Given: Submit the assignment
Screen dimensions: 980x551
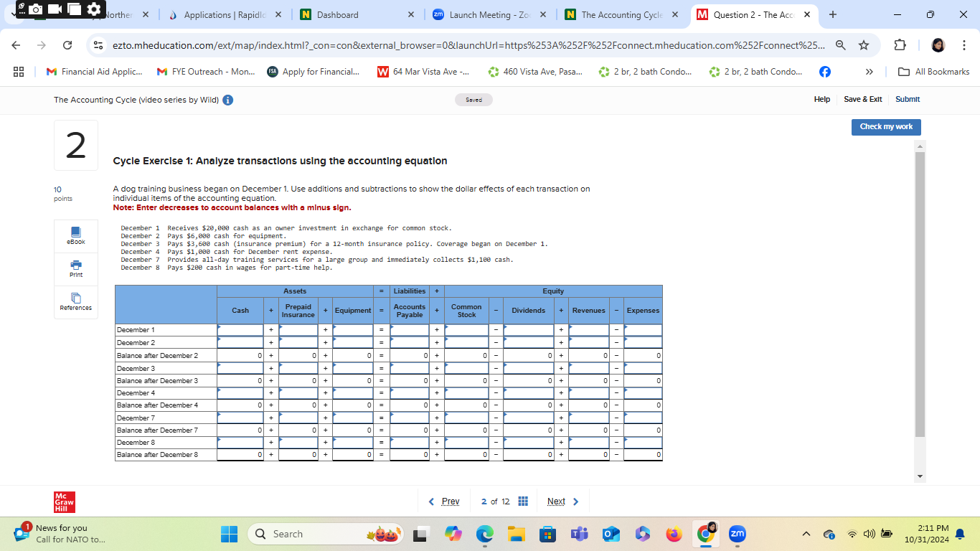Looking at the screenshot, I should pyautogui.click(x=908, y=99).
